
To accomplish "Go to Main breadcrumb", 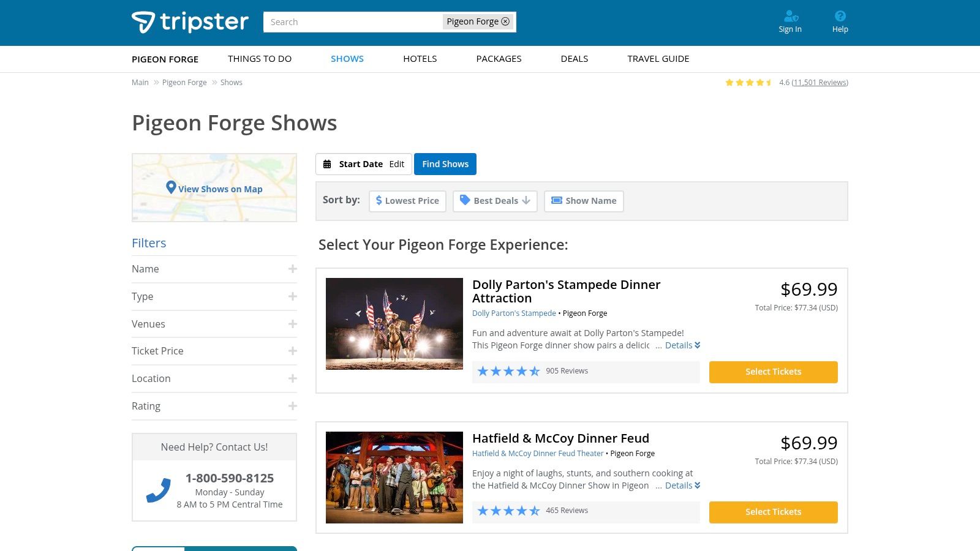I will (140, 83).
